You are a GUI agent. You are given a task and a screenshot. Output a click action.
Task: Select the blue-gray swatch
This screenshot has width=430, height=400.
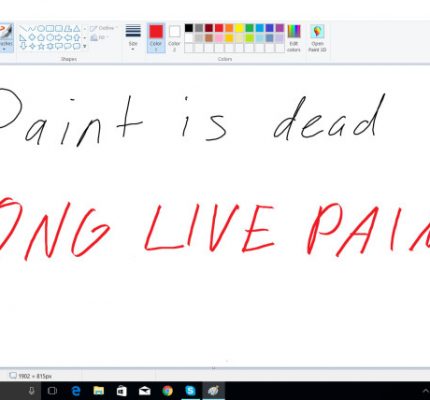pos(269,38)
